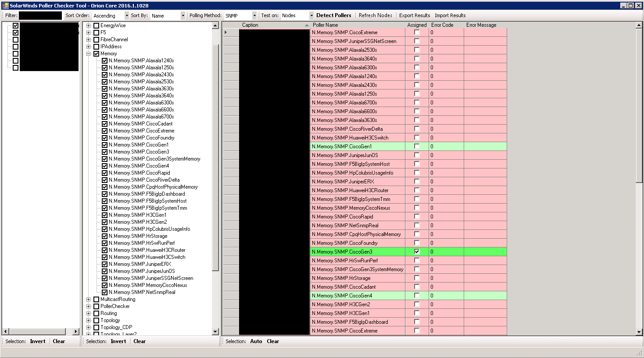
Task: Uncheck Assigned box for N.Memory.SNMP.CiscoGen3 row
Action: [417, 252]
